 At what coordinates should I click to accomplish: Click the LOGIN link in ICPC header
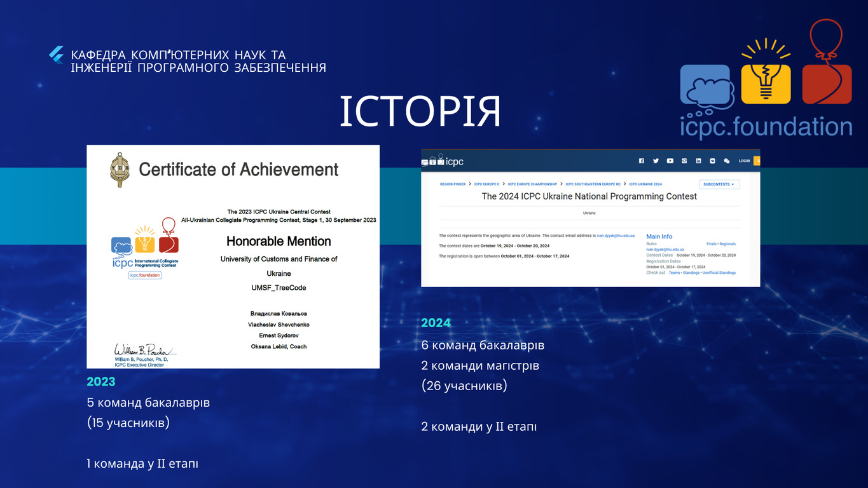click(744, 161)
